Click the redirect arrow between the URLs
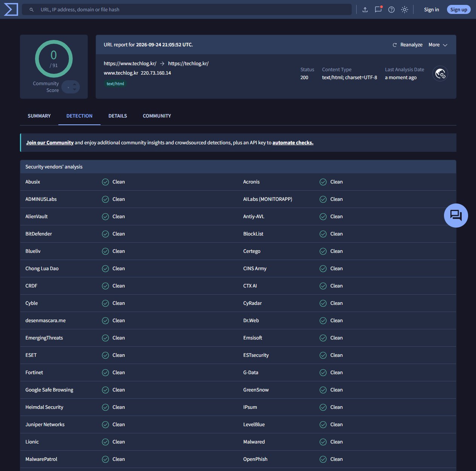Image resolution: width=476 pixels, height=471 pixels. pyautogui.click(x=162, y=64)
